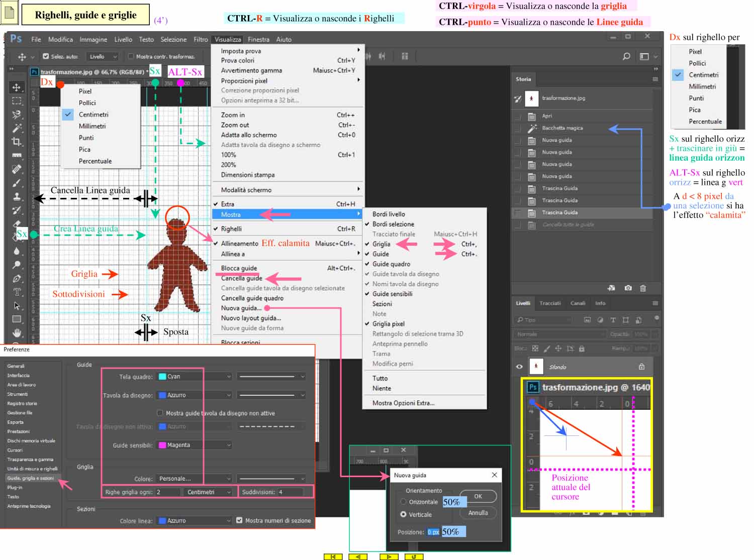Screen dimensions: 754x560
Task: Select Unità di misura e righelli category
Action: pyautogui.click(x=32, y=469)
